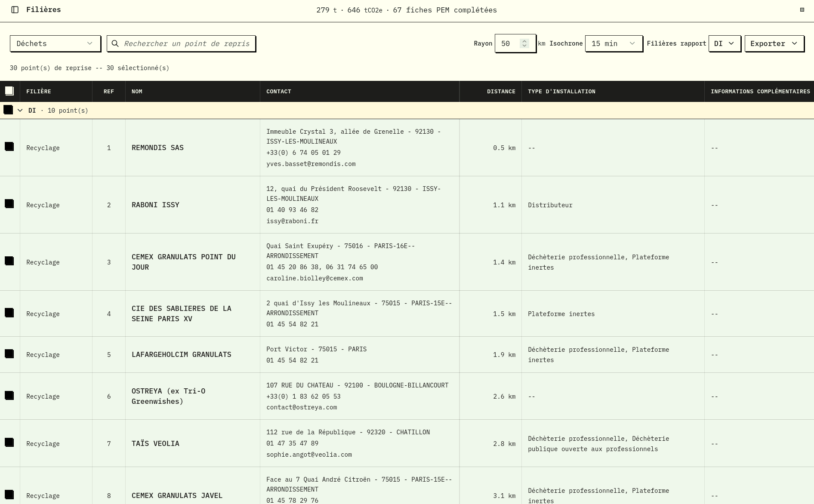Screen dimensions: 814x504
Task: Click the address 107 RUE DU CHATEAU Boulogne-Billancourt
Action: click(x=358, y=385)
